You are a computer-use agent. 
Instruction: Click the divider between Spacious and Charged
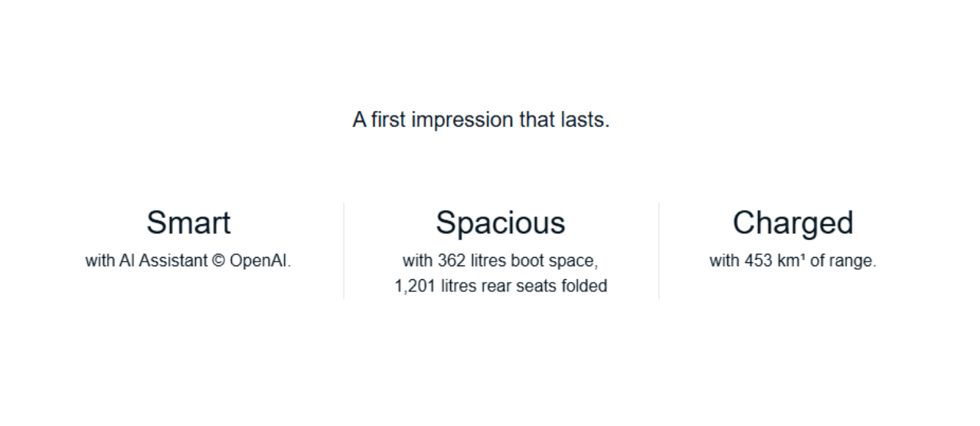coord(658,251)
